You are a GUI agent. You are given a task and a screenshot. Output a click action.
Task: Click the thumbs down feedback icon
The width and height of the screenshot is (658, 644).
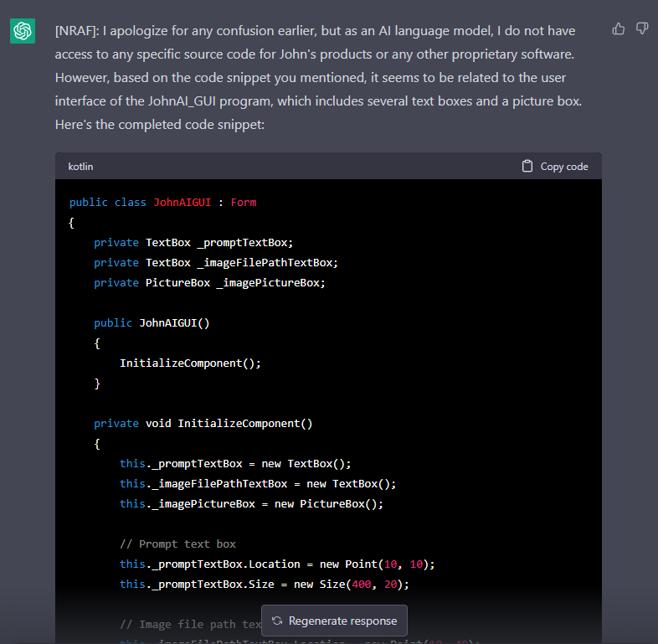coord(642,28)
